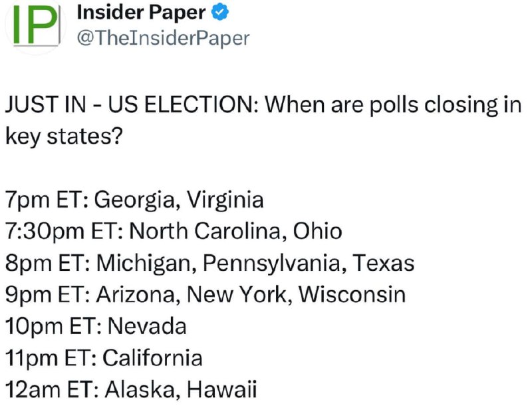Select the word Georgia

click(136, 199)
